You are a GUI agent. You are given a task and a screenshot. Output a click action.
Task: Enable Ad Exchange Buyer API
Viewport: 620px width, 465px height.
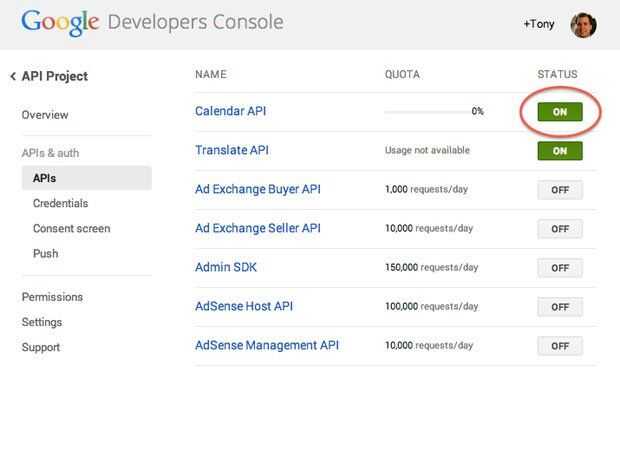coord(560,190)
